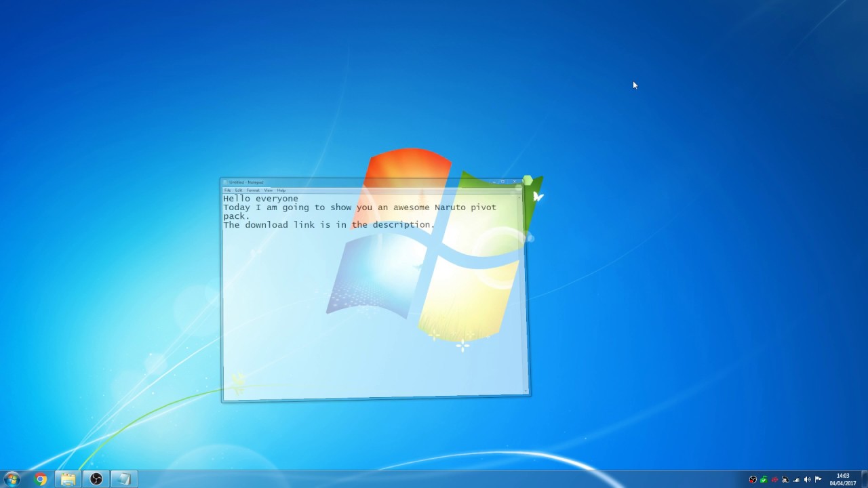Viewport: 868px width, 488px height.
Task: Open the Action Center flag icon
Action: point(818,479)
